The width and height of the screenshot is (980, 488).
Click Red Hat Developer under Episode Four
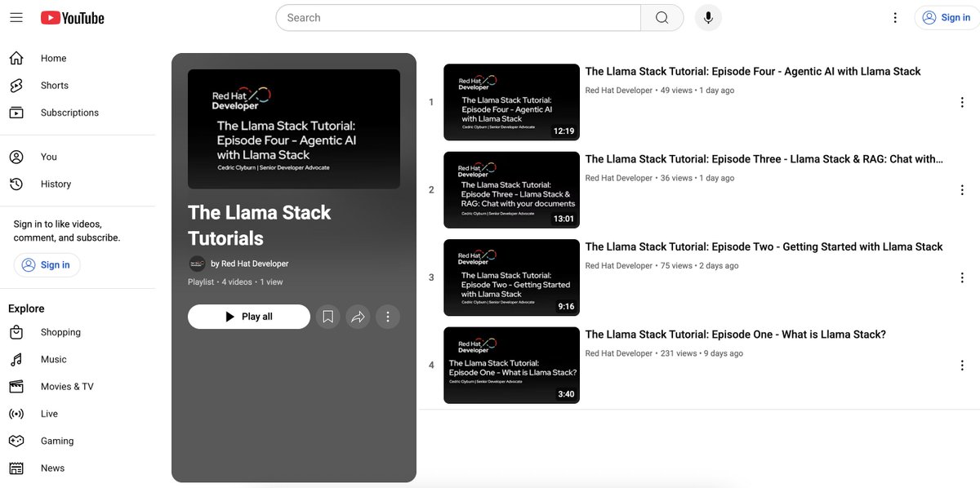[x=619, y=91]
